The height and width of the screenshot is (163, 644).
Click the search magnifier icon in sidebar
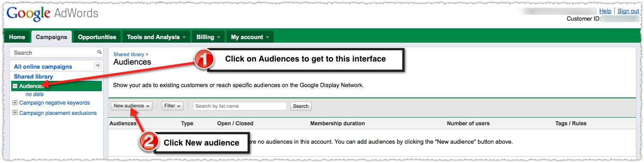coord(100,53)
